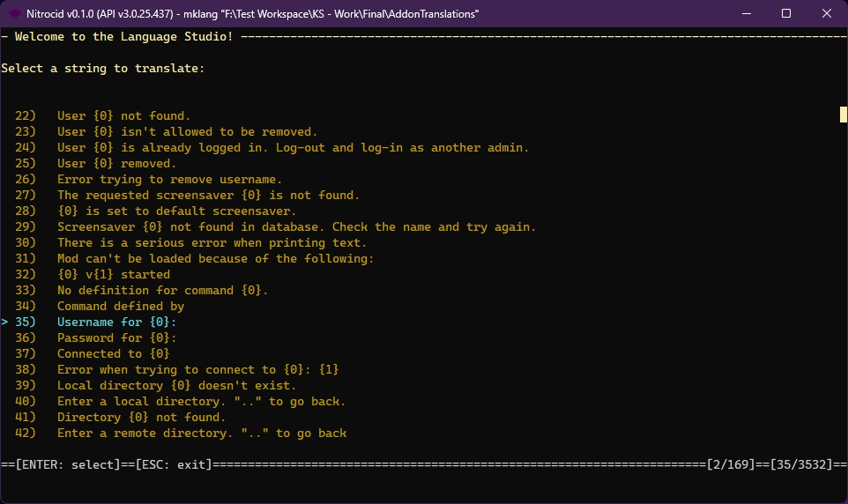This screenshot has height=504, width=848.
Task: Select string 23 about user removal not allowed
Action: coord(187,132)
